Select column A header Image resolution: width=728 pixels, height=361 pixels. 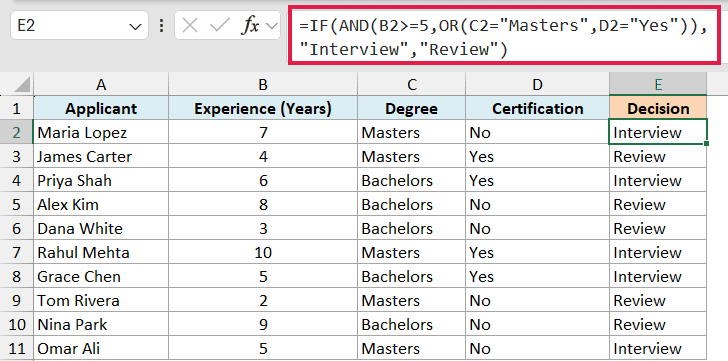pyautogui.click(x=101, y=84)
